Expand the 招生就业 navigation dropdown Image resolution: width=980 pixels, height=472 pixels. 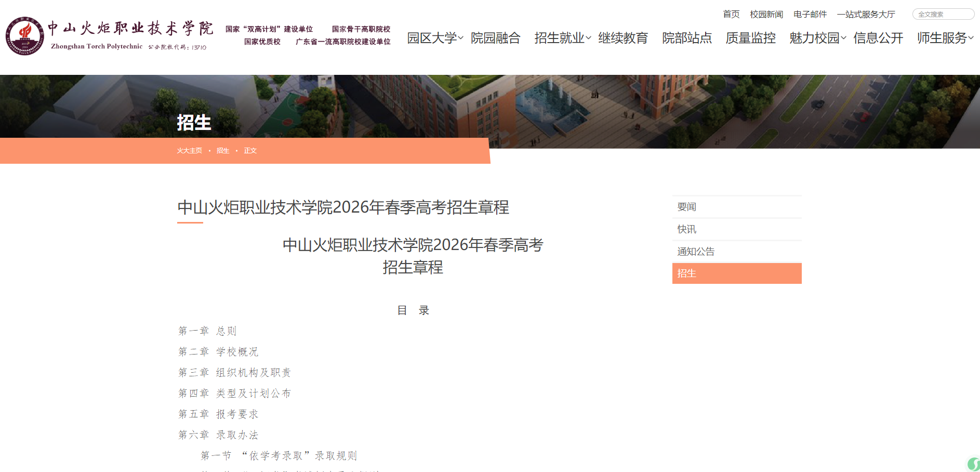(560, 37)
